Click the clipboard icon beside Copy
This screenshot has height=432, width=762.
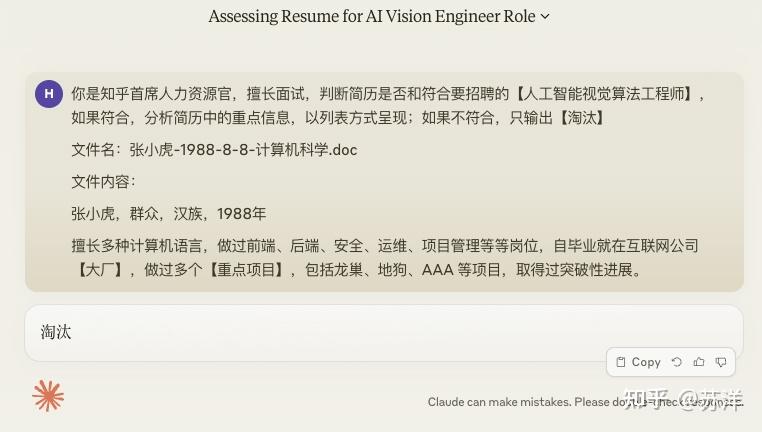click(x=621, y=362)
